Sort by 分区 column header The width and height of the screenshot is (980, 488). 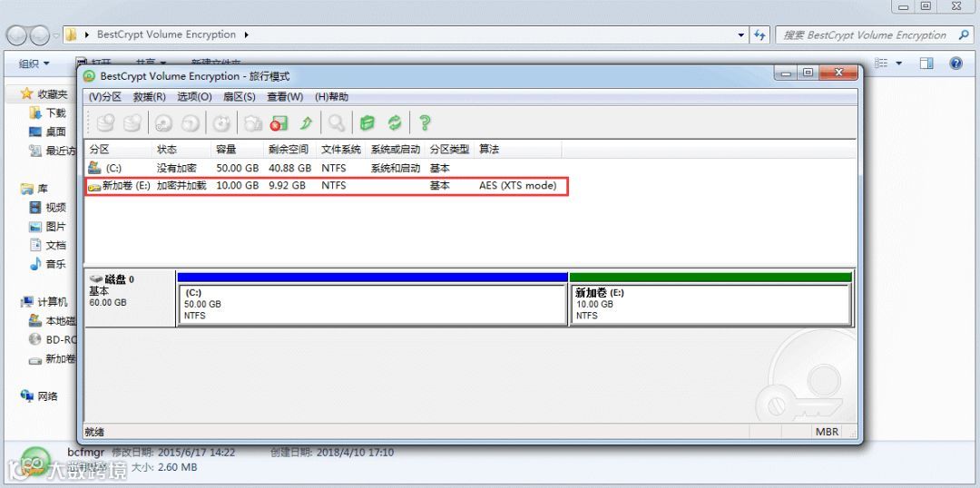pos(118,150)
